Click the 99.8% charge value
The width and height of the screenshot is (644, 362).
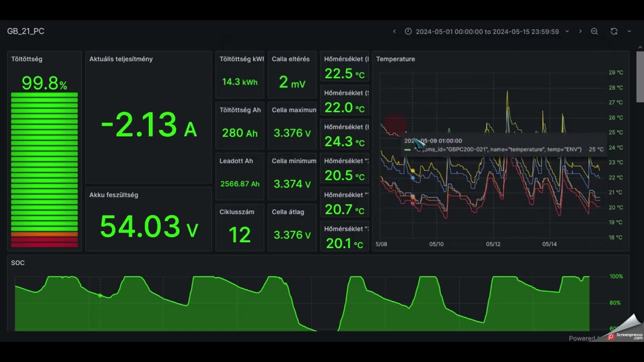(44, 83)
